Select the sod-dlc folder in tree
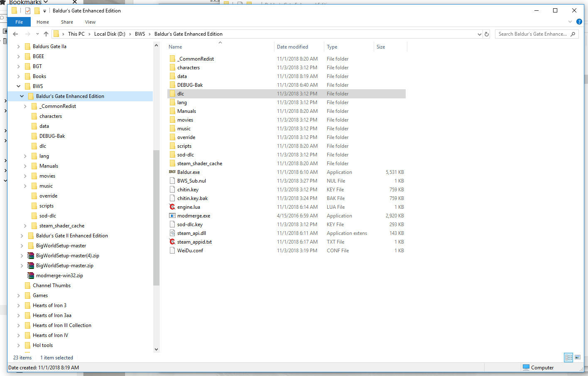The height and width of the screenshot is (376, 588). click(48, 216)
